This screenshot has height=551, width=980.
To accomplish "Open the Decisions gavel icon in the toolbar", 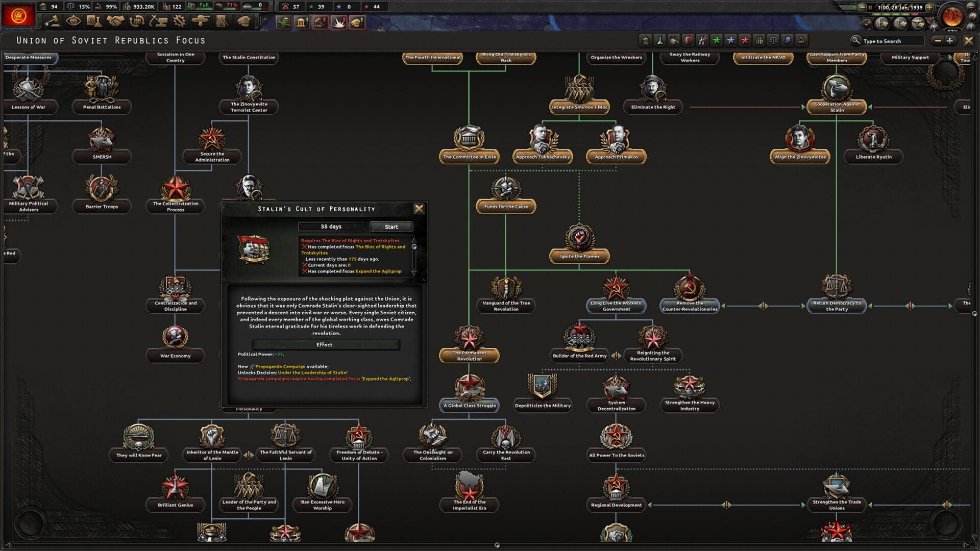I will pyautogui.click(x=54, y=21).
